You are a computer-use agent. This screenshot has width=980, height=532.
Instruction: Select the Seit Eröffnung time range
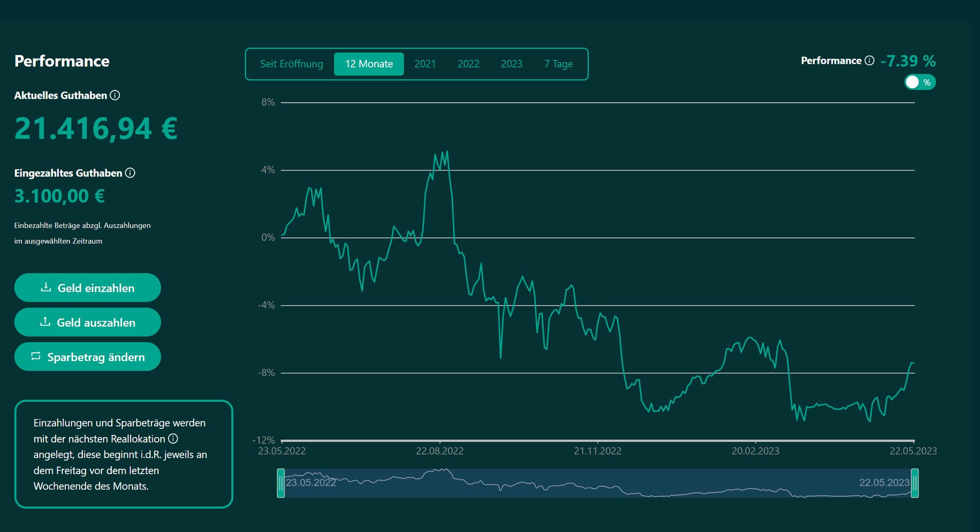click(x=291, y=64)
